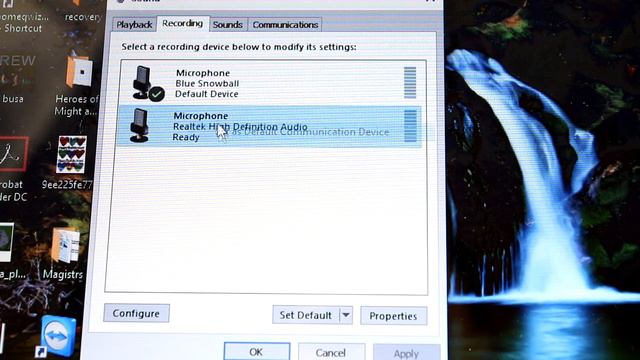Viewport: 640px width, 360px height.
Task: Select the Realtek microphone device icon
Action: click(140, 125)
